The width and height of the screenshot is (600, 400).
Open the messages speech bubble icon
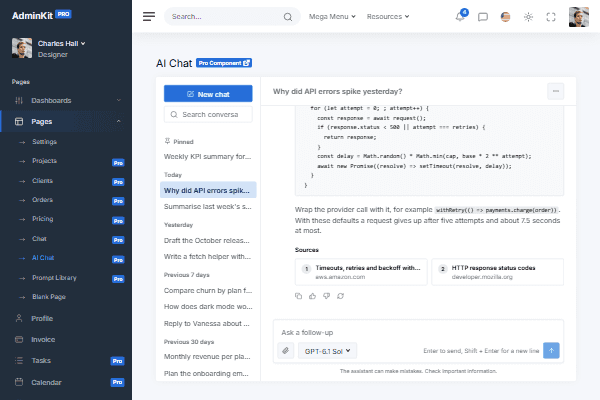pyautogui.click(x=483, y=17)
